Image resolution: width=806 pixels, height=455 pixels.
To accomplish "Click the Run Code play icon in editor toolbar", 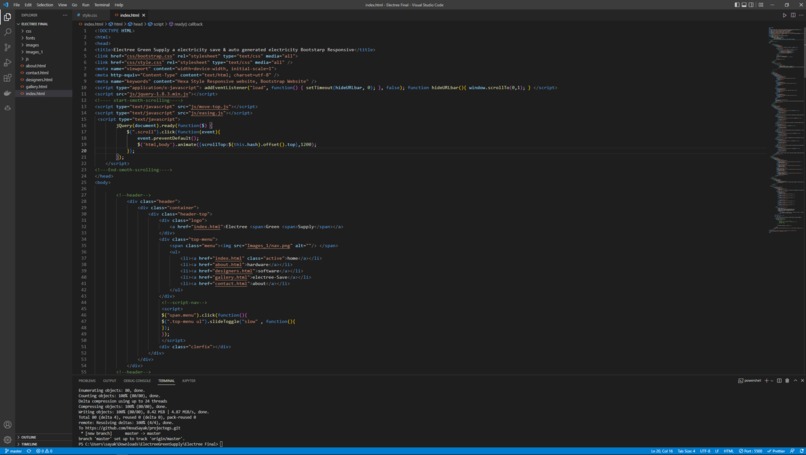I will (x=784, y=15).
